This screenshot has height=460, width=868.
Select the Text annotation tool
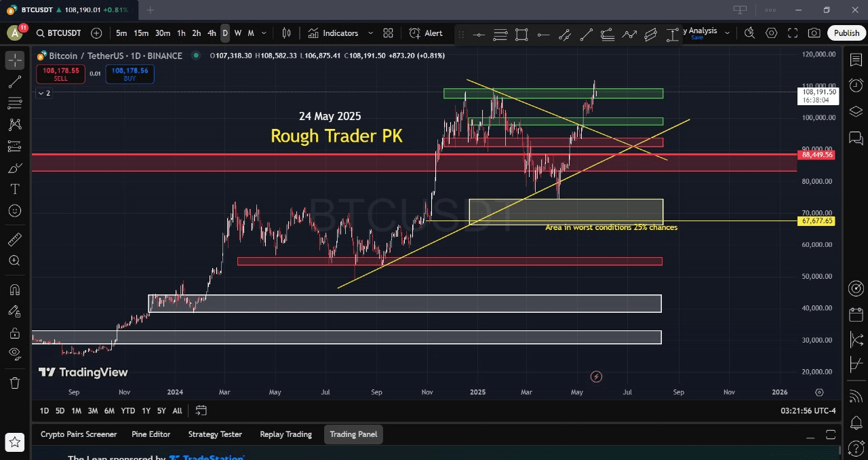[x=15, y=189]
